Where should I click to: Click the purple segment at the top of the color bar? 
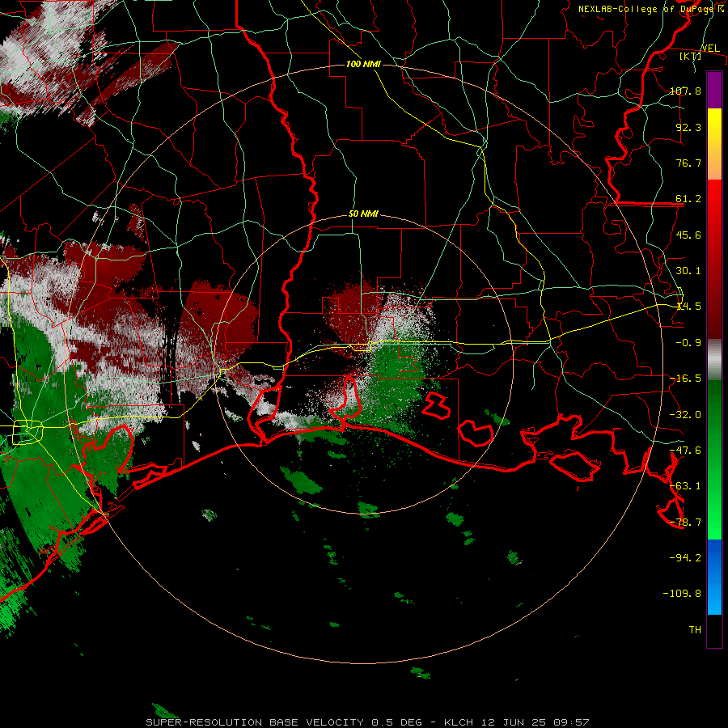714,90
